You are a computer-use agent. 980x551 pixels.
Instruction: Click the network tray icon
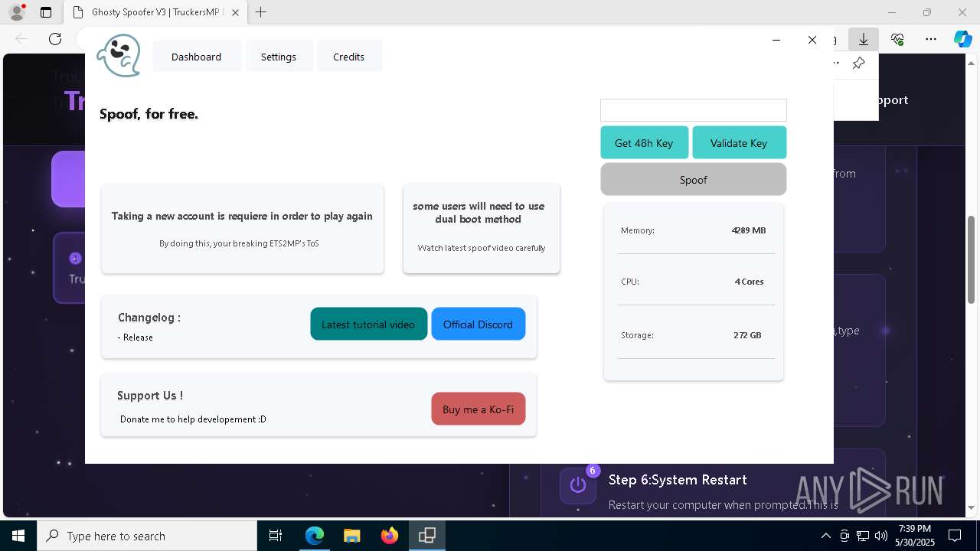click(x=863, y=536)
